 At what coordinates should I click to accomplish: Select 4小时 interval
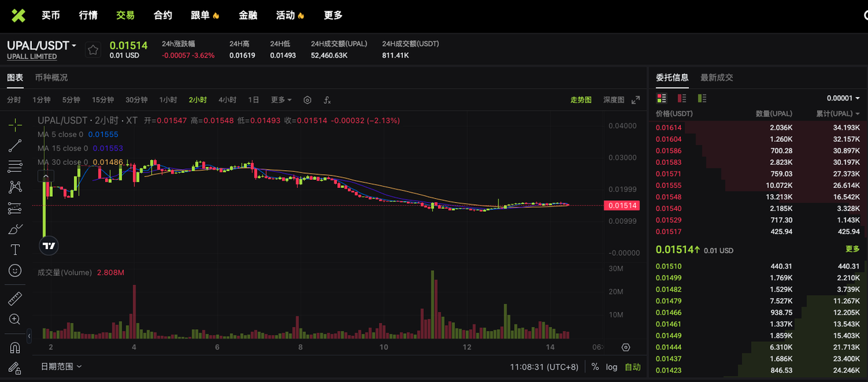pyautogui.click(x=227, y=100)
